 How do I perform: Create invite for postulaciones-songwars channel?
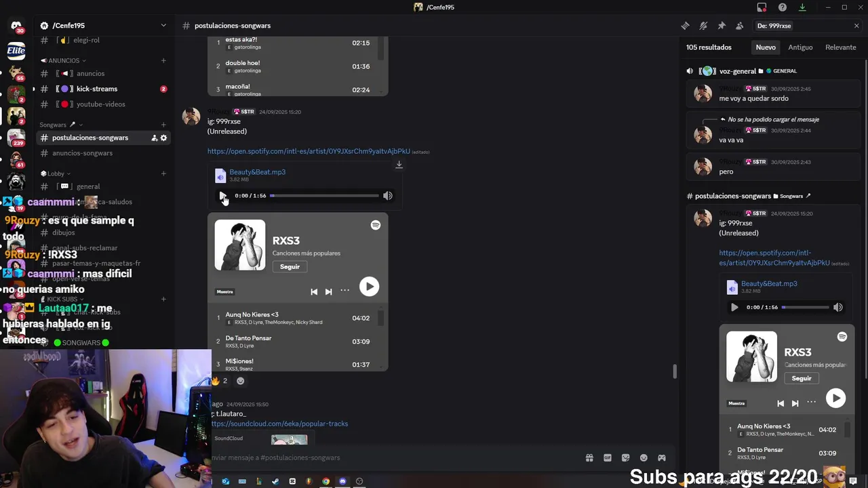coord(154,138)
